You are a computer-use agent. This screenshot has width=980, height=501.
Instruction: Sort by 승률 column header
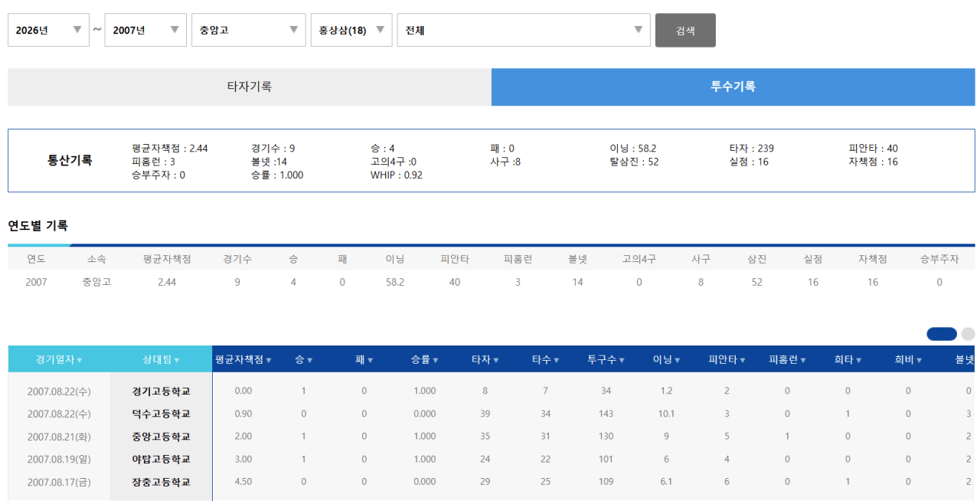click(425, 359)
